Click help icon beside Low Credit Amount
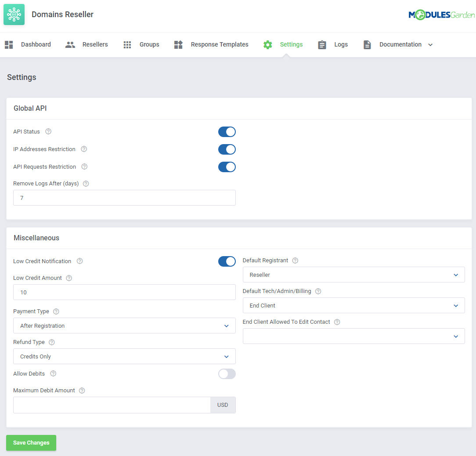The width and height of the screenshot is (476, 456). (69, 278)
